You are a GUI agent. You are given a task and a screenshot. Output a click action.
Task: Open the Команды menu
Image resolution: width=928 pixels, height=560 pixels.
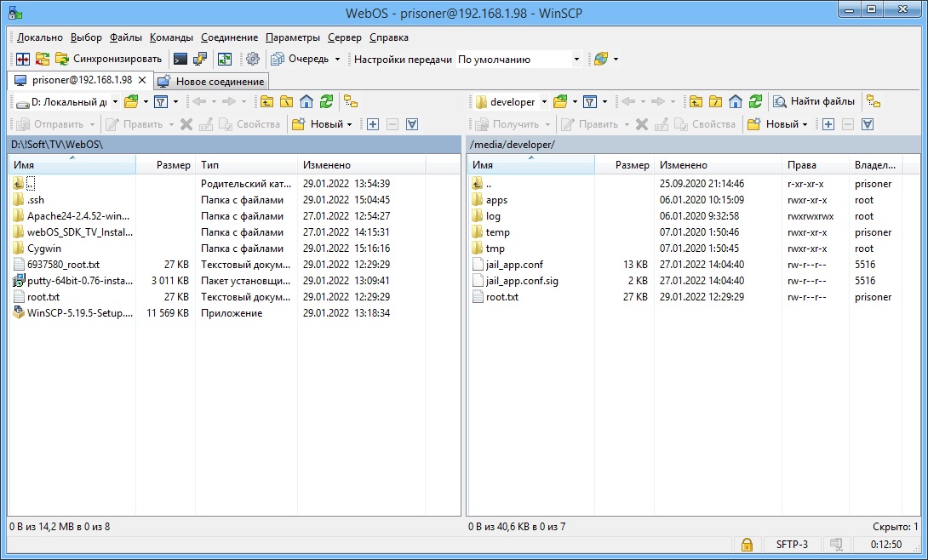click(171, 37)
